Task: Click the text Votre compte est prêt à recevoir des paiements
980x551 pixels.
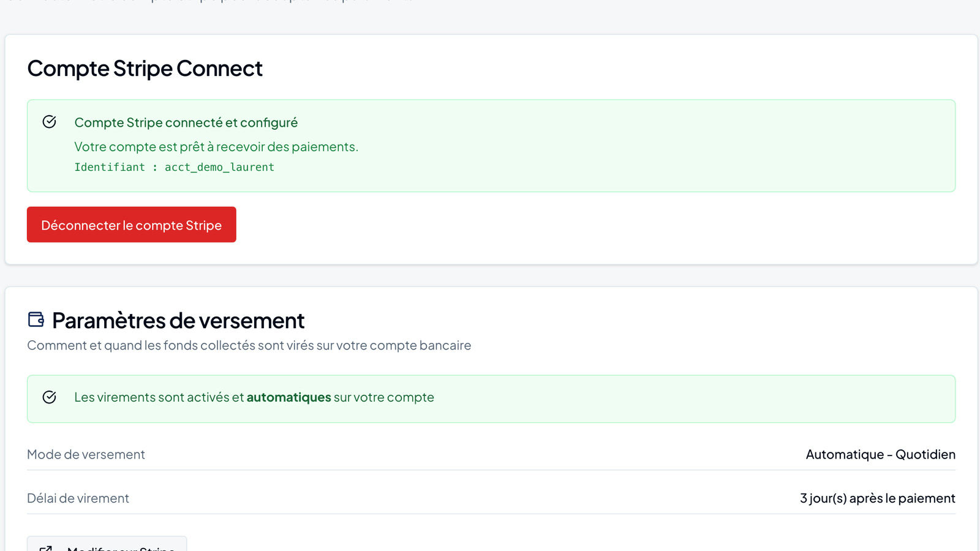Action: click(x=216, y=147)
